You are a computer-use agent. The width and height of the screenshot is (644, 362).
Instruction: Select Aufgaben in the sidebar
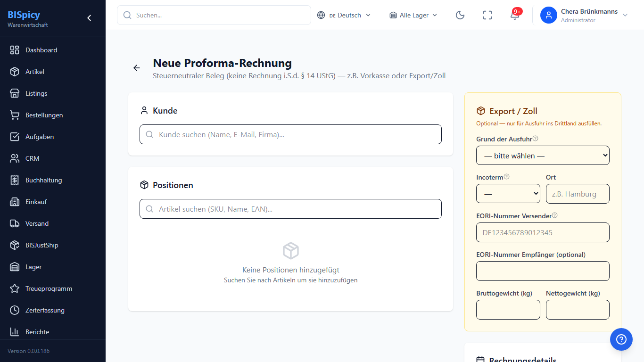pyautogui.click(x=53, y=137)
